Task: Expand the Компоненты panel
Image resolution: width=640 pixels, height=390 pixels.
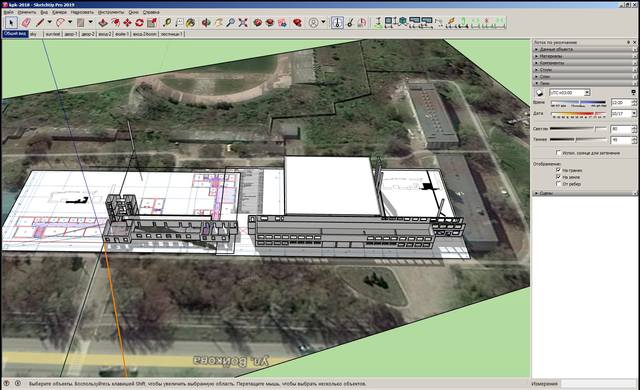Action: (x=585, y=63)
